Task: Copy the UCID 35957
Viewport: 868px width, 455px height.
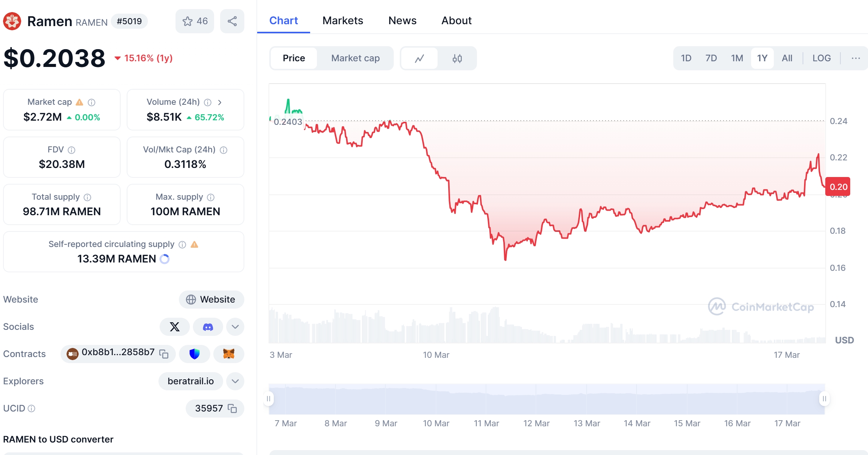Action: click(232, 408)
